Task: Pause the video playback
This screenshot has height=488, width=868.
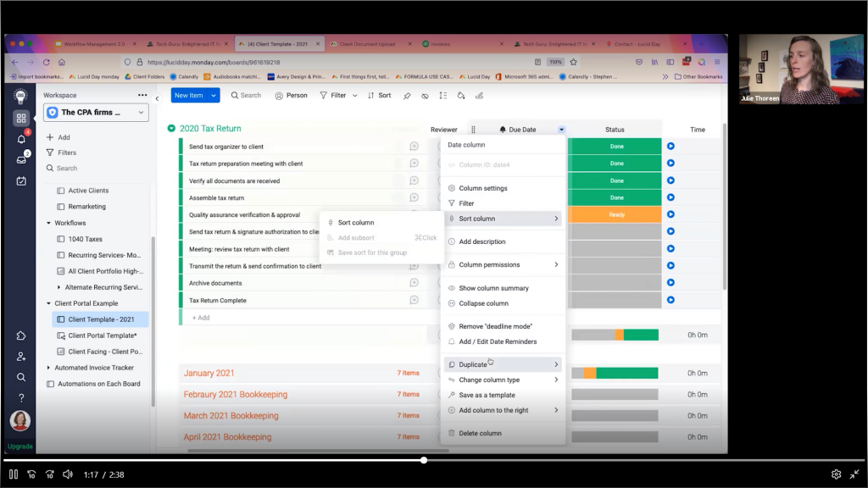Action: point(14,474)
